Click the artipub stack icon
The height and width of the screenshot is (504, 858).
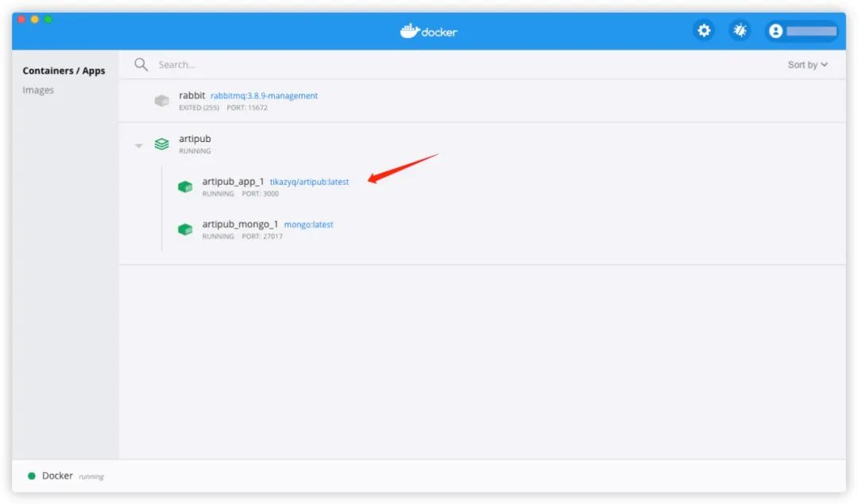tap(161, 144)
